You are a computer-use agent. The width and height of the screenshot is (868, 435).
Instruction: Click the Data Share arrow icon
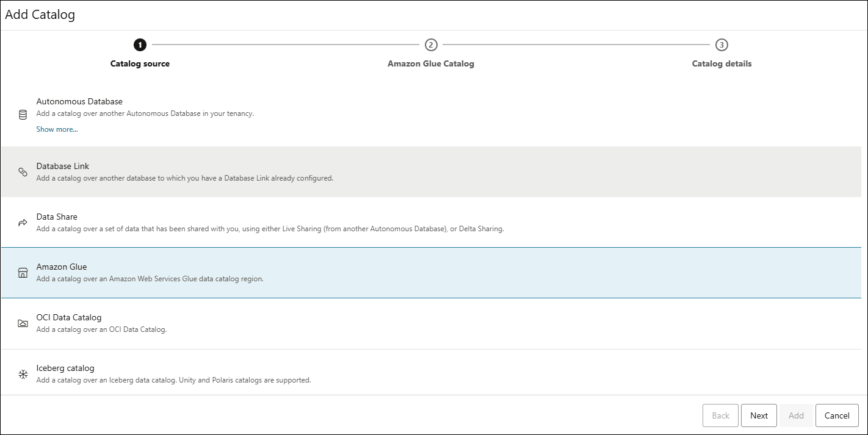click(23, 222)
